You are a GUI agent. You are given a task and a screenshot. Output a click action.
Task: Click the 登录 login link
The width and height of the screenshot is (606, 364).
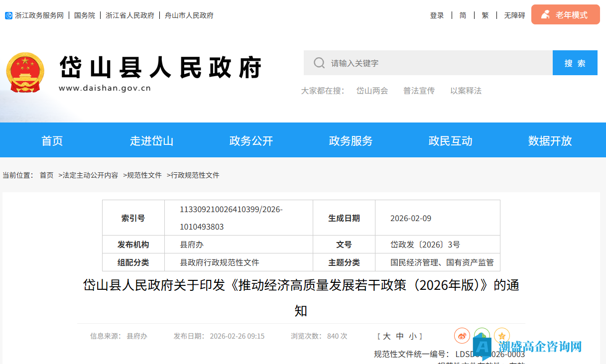tap(437, 15)
